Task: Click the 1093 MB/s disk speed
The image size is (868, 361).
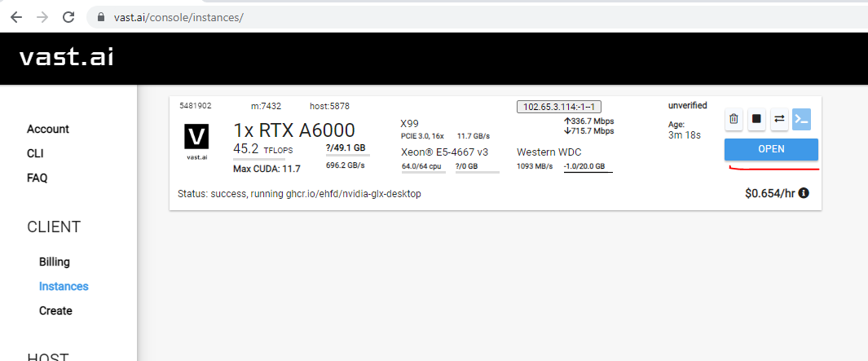Action: 535,166
